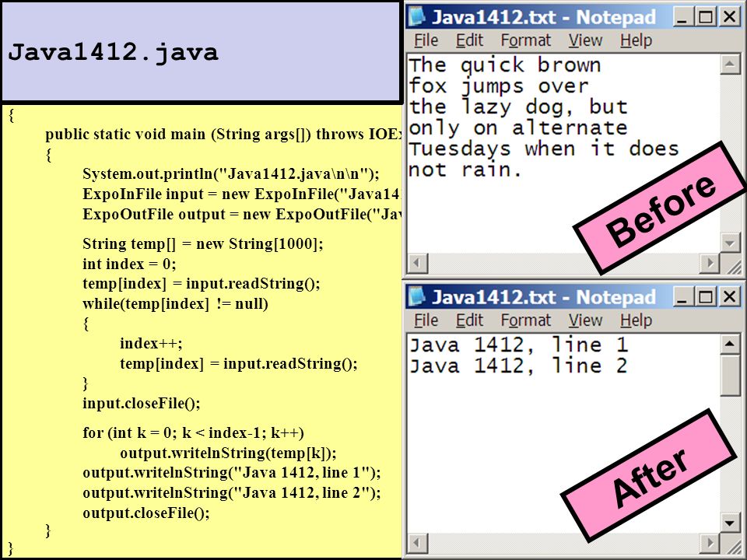Open Edit menu in Before Notepad window

coord(469,40)
